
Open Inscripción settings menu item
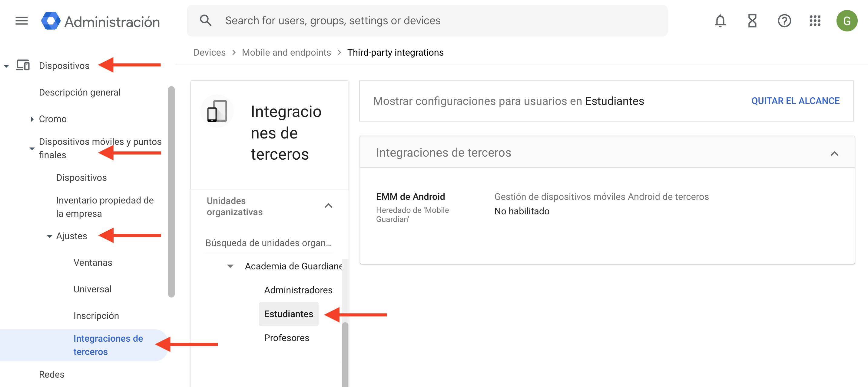96,316
